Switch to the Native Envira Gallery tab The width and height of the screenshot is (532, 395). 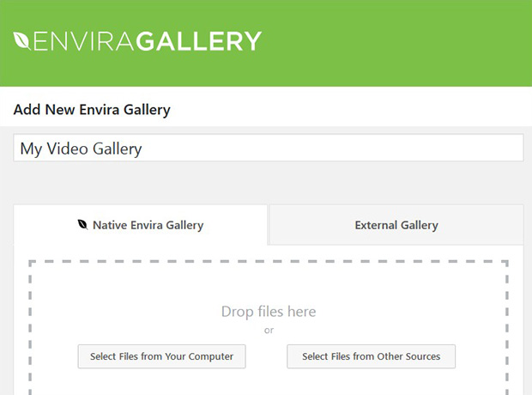click(x=141, y=224)
